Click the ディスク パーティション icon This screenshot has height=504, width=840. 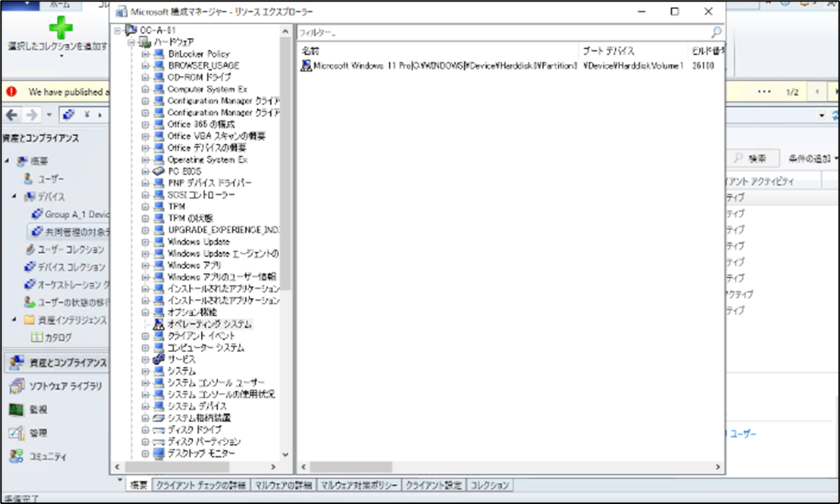click(158, 442)
